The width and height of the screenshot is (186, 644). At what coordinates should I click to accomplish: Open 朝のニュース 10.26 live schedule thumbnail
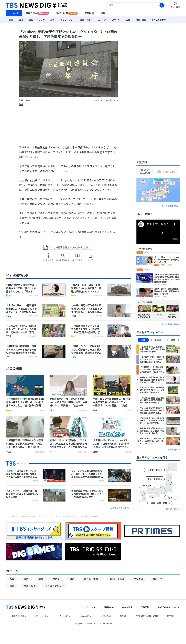145,261
